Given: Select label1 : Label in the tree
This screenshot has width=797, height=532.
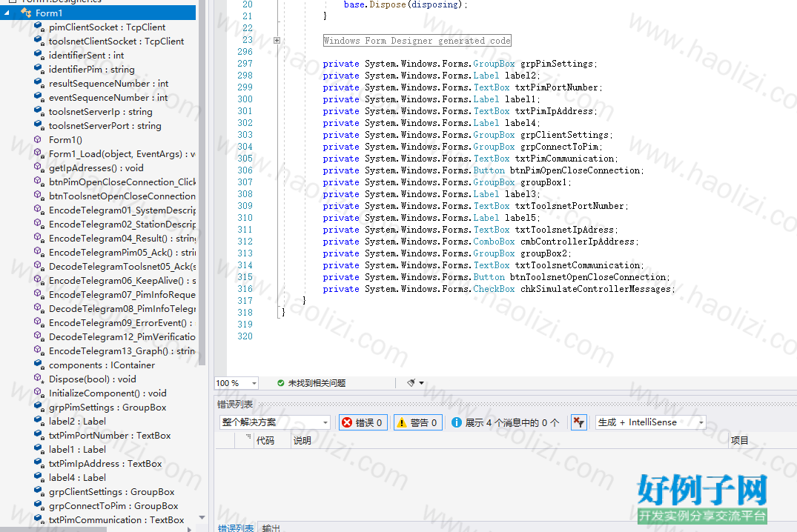Looking at the screenshot, I should point(77,450).
